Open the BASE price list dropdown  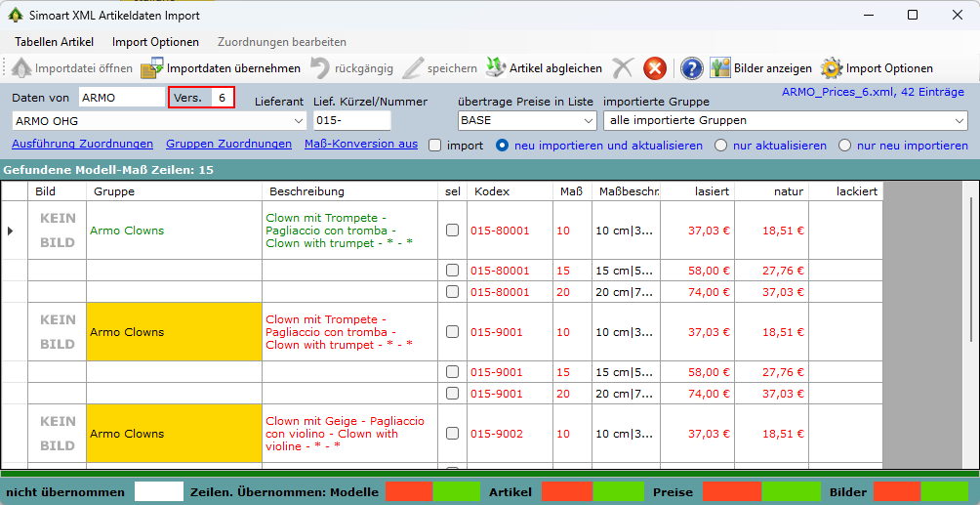pyautogui.click(x=588, y=120)
